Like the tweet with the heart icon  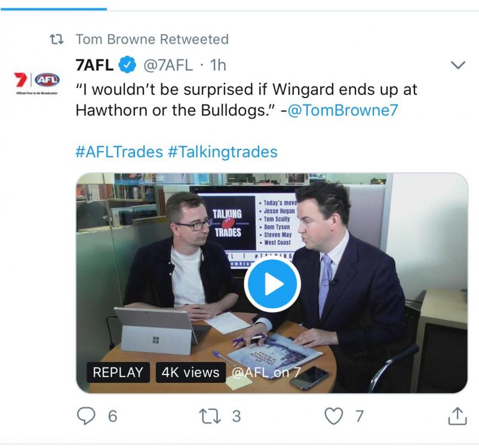coord(334,415)
